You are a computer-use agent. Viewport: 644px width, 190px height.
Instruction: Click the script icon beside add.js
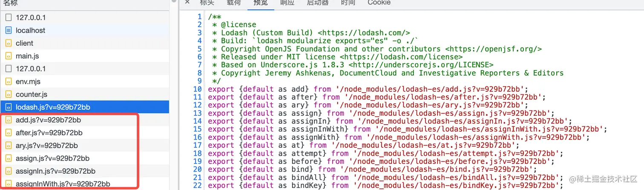(9, 120)
